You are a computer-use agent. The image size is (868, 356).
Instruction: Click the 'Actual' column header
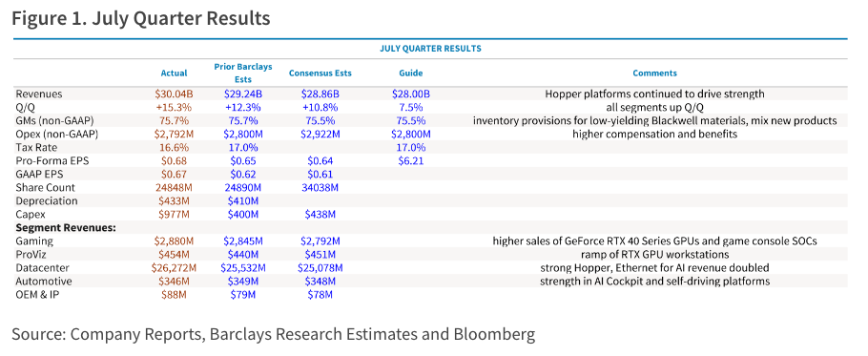(x=174, y=73)
